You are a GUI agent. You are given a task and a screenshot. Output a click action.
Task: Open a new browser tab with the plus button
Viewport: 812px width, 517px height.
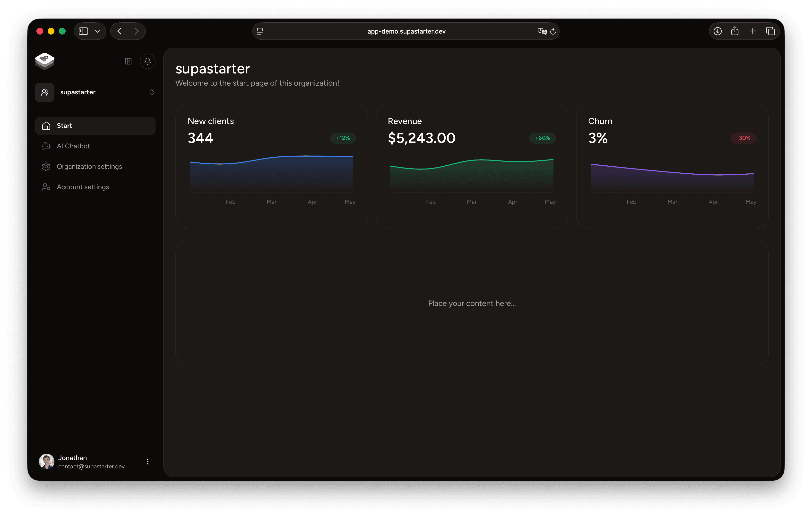click(x=753, y=31)
